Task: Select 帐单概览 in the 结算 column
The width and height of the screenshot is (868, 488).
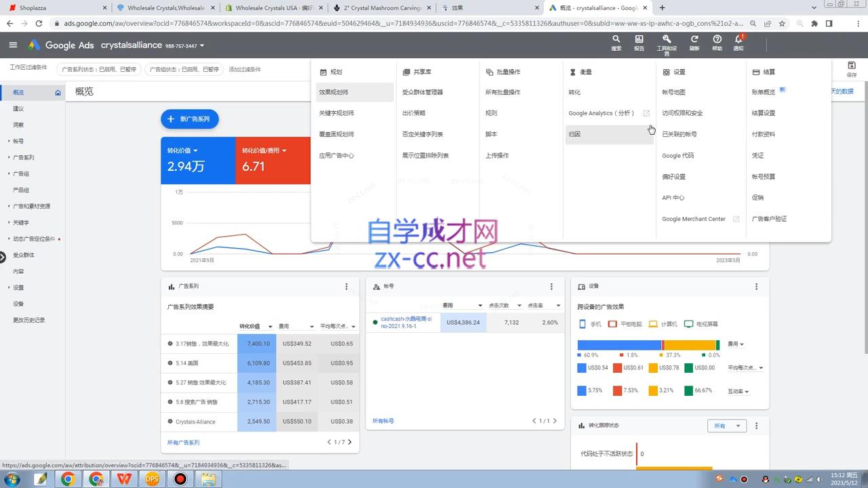Action: click(x=764, y=92)
